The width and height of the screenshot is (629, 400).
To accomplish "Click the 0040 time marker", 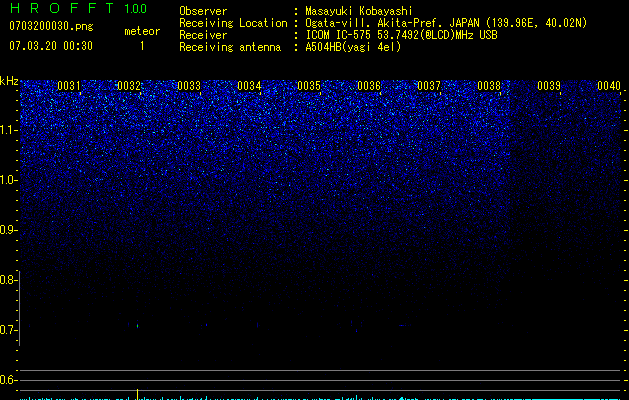I will pos(609,86).
